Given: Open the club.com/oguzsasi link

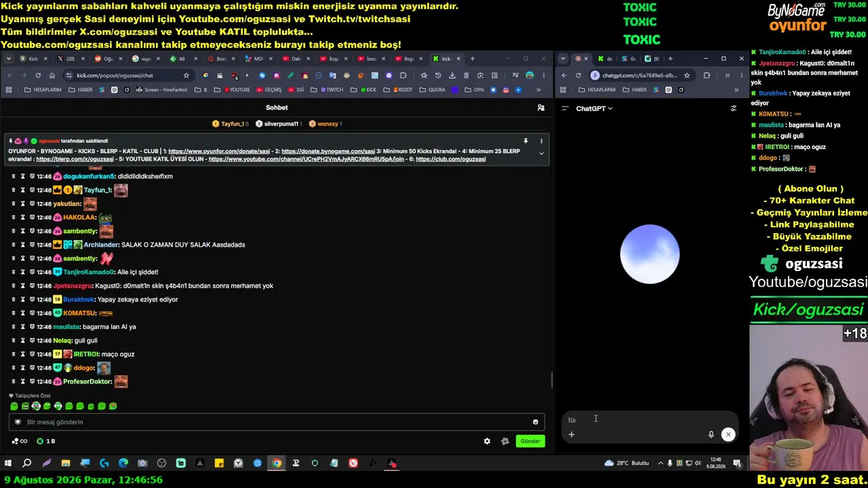Looking at the screenshot, I should point(451,159).
